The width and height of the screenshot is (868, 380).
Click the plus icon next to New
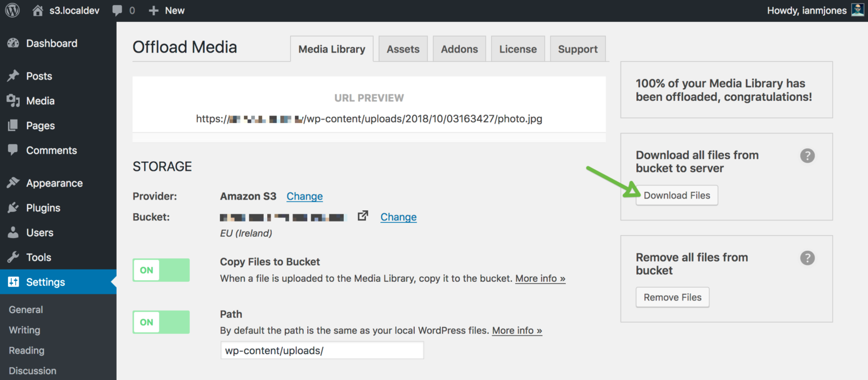coord(153,11)
